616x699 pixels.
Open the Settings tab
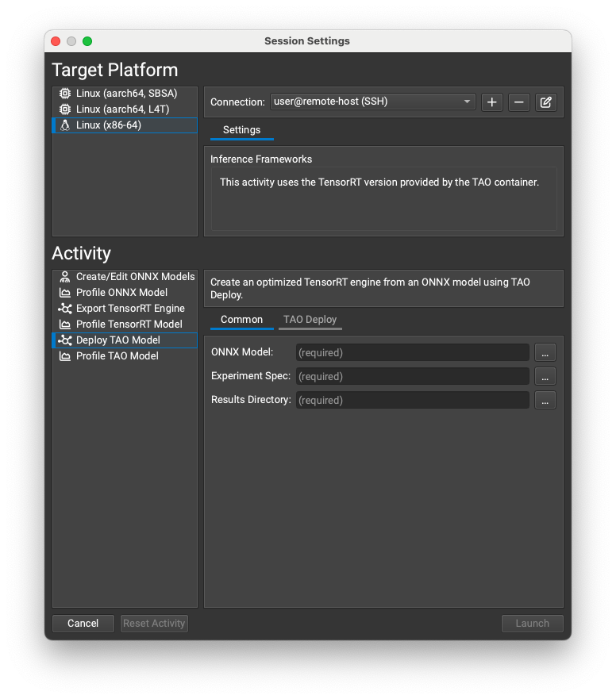[242, 130]
